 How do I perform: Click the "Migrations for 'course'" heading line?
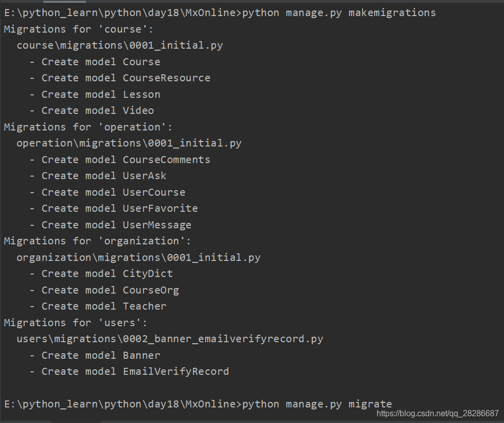point(79,29)
